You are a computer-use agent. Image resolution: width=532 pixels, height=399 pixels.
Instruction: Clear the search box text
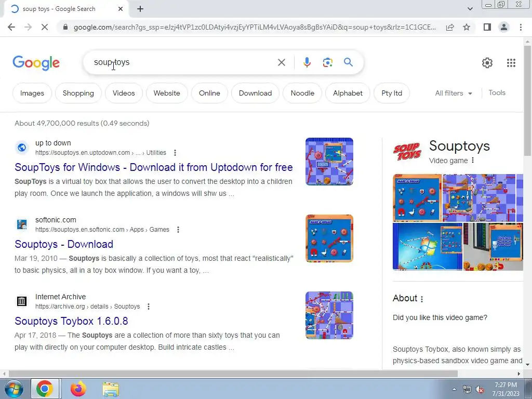pos(281,62)
